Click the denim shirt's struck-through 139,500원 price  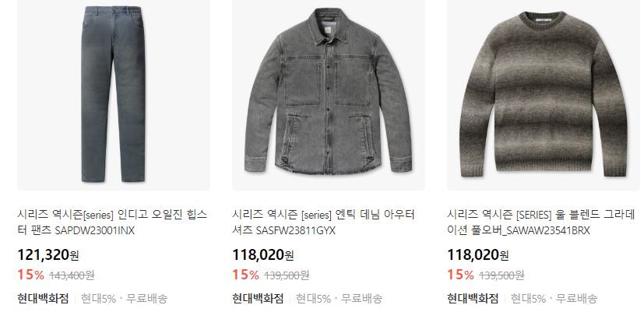click(287, 275)
